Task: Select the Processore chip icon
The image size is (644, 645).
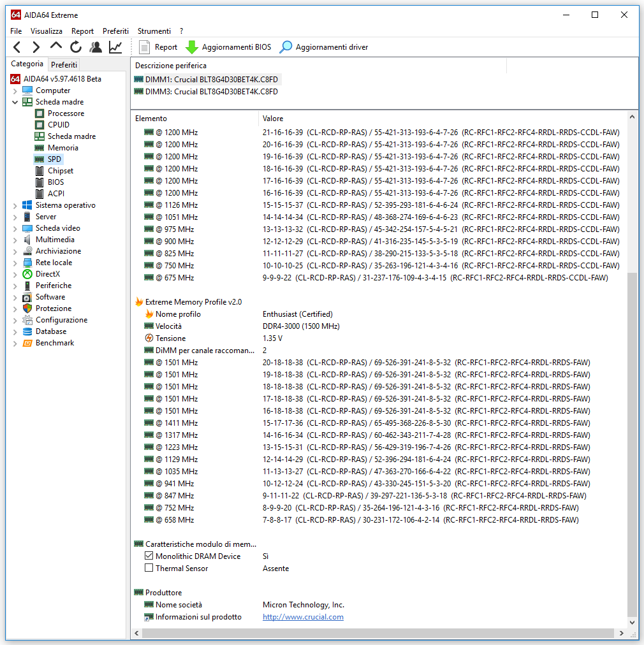Action: 40,113
